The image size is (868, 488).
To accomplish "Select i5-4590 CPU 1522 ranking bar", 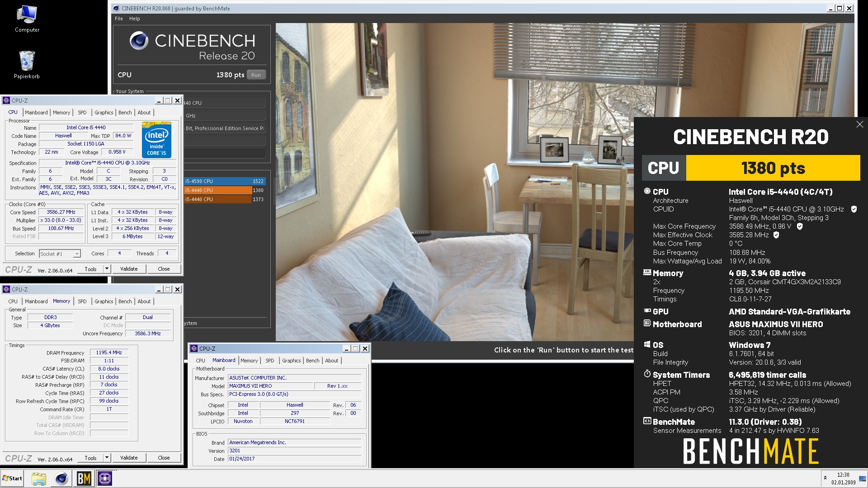I will [x=224, y=181].
